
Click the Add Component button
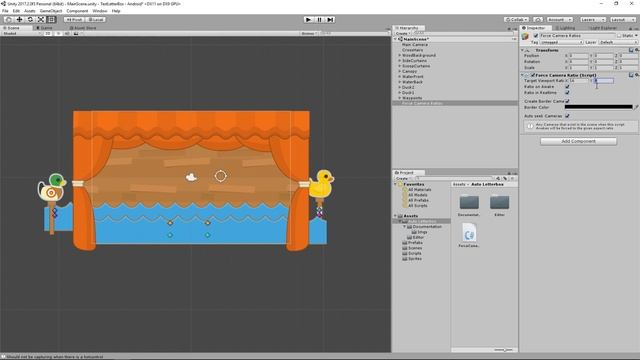(x=578, y=141)
